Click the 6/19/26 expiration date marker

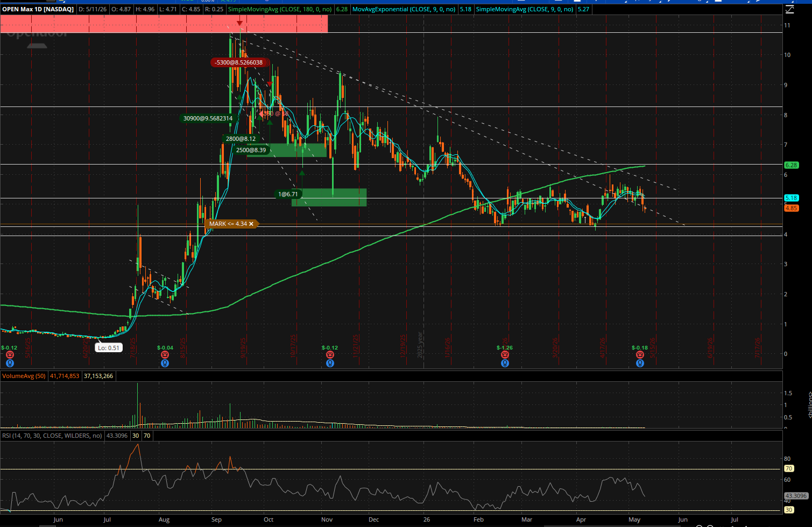pyautogui.click(x=710, y=347)
